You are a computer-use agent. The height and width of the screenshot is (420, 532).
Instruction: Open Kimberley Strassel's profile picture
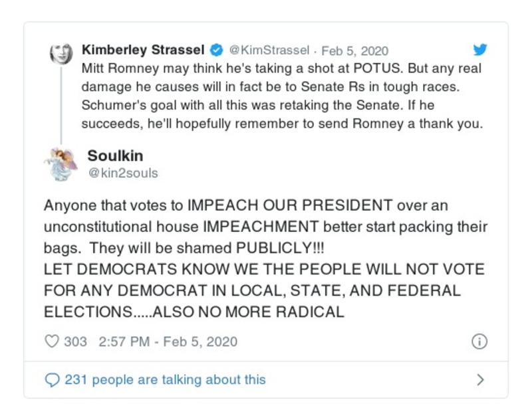click(x=62, y=53)
